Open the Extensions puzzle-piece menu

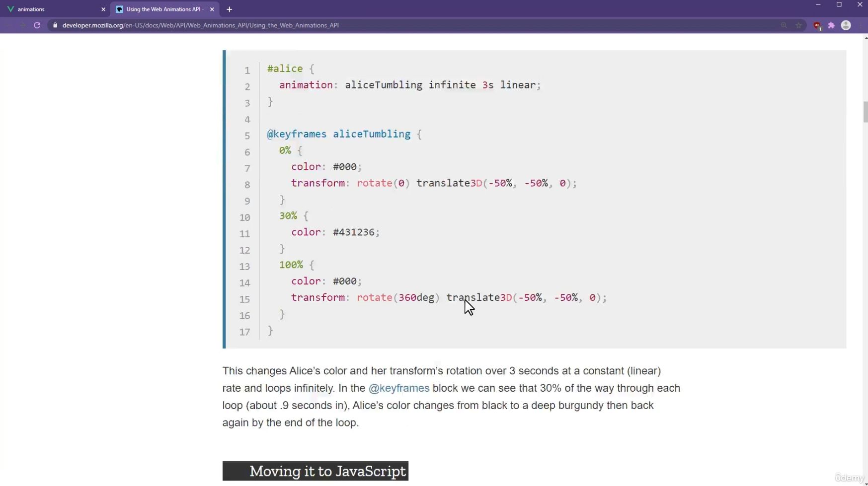click(x=831, y=25)
